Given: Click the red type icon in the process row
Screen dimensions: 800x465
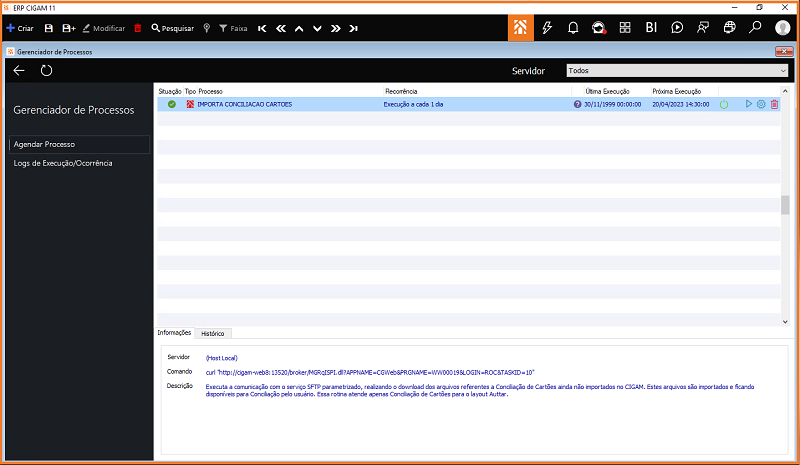Looking at the screenshot, I should (x=190, y=104).
